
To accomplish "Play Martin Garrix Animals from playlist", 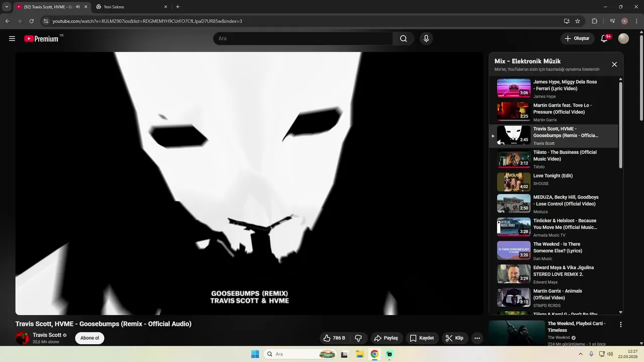I will 553,298.
